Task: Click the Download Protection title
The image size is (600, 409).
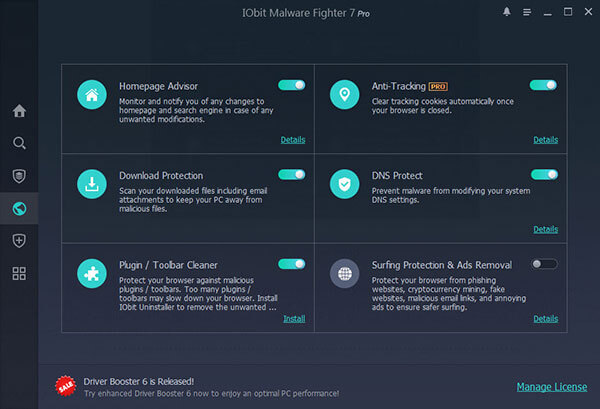Action: click(161, 176)
